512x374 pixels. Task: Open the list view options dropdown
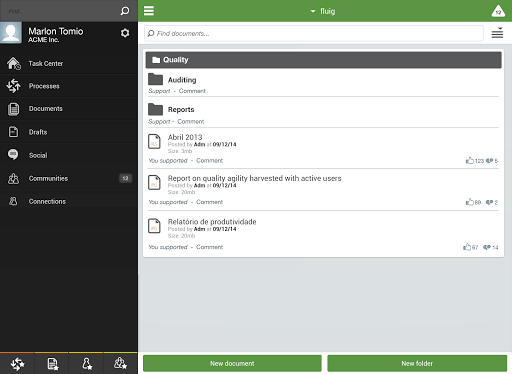click(497, 33)
